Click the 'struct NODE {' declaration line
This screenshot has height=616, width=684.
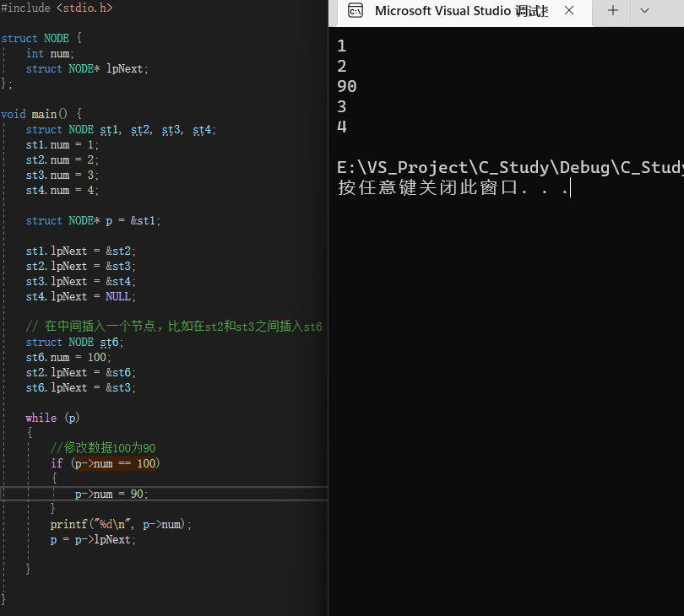[41, 38]
